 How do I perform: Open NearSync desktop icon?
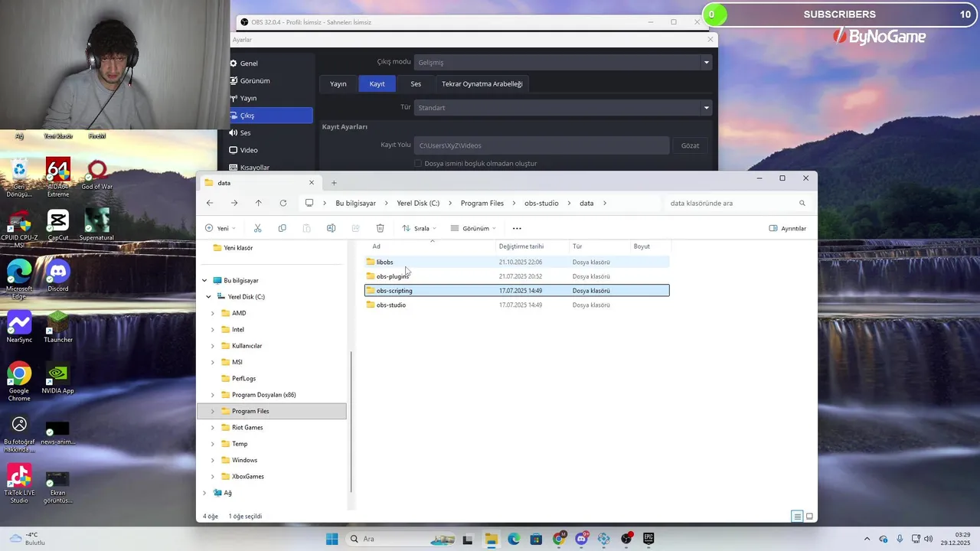(x=19, y=328)
